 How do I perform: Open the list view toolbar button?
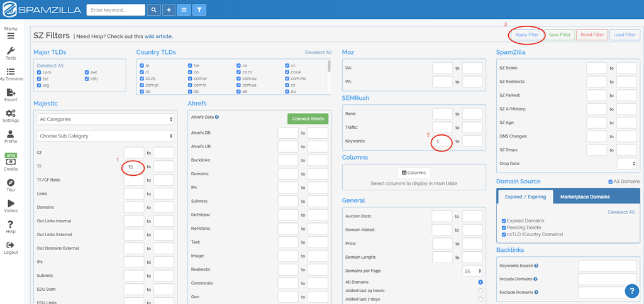[x=184, y=10]
